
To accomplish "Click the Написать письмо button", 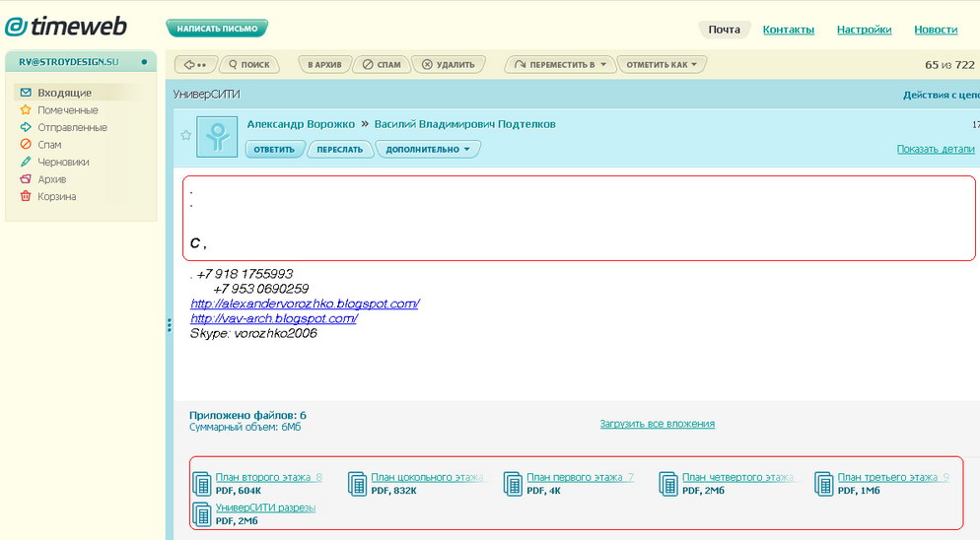I will pyautogui.click(x=217, y=29).
